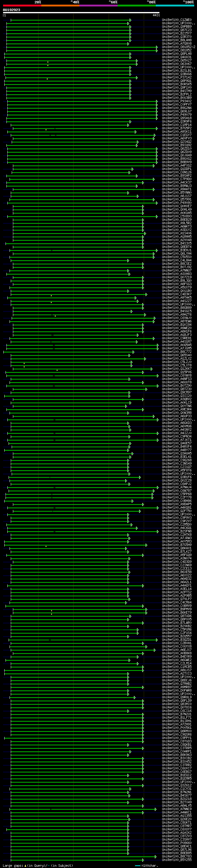This screenshot has width=197, height=868.
Task: Select label UniRef100_Q69LG7
Action: (177, 111)
